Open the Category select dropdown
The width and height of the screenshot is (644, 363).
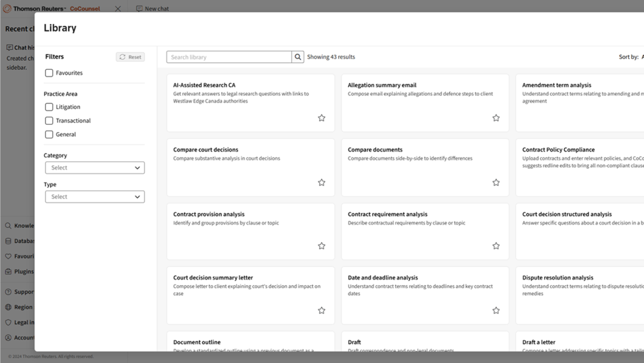click(x=95, y=168)
